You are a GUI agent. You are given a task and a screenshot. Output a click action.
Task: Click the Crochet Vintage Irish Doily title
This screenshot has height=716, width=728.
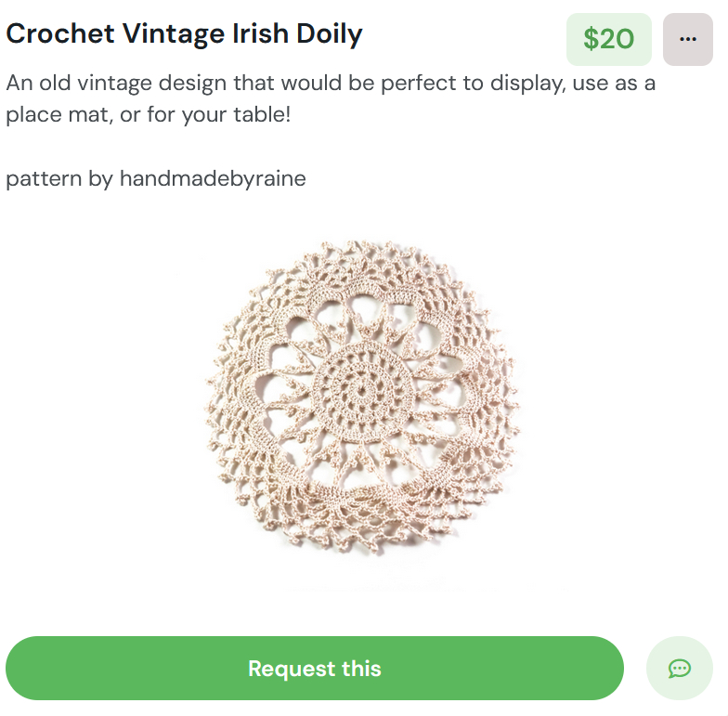[x=184, y=34]
